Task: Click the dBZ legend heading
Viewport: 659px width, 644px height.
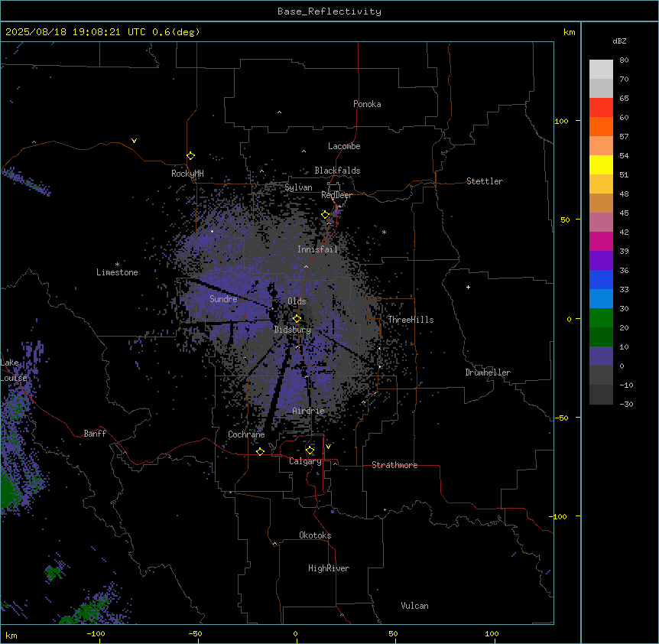Action: [619, 41]
